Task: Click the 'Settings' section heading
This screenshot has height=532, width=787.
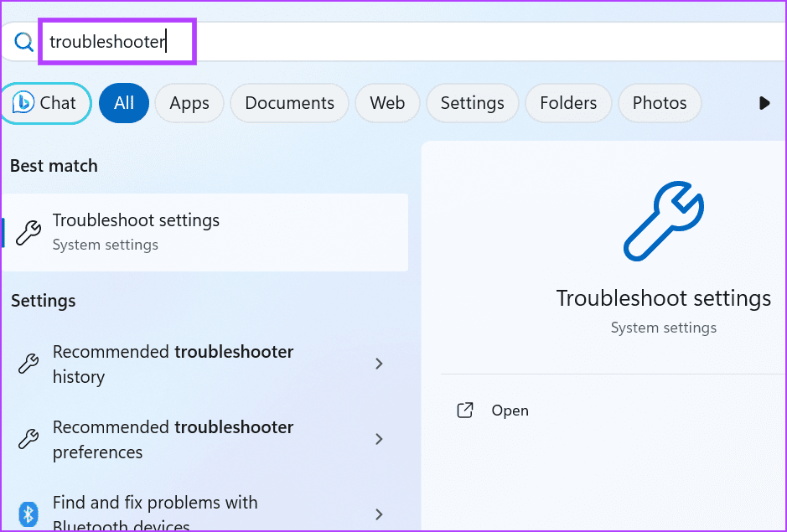Action: point(44,301)
